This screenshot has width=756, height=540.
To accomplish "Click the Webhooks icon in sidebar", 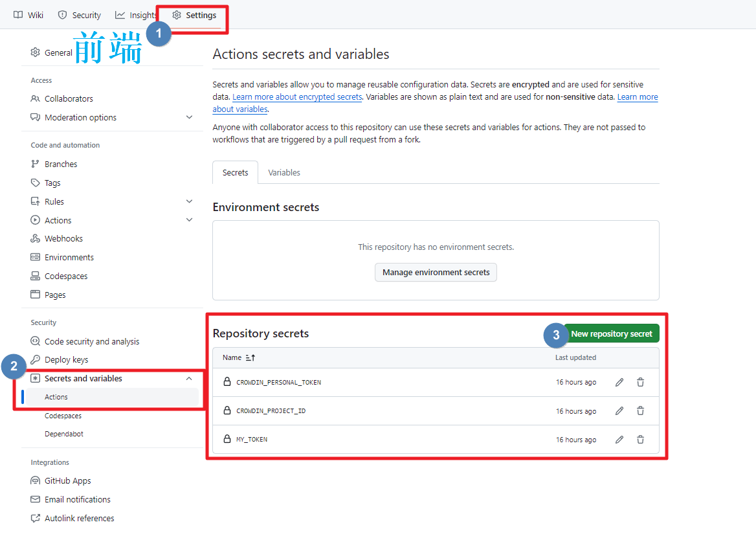I will point(36,239).
